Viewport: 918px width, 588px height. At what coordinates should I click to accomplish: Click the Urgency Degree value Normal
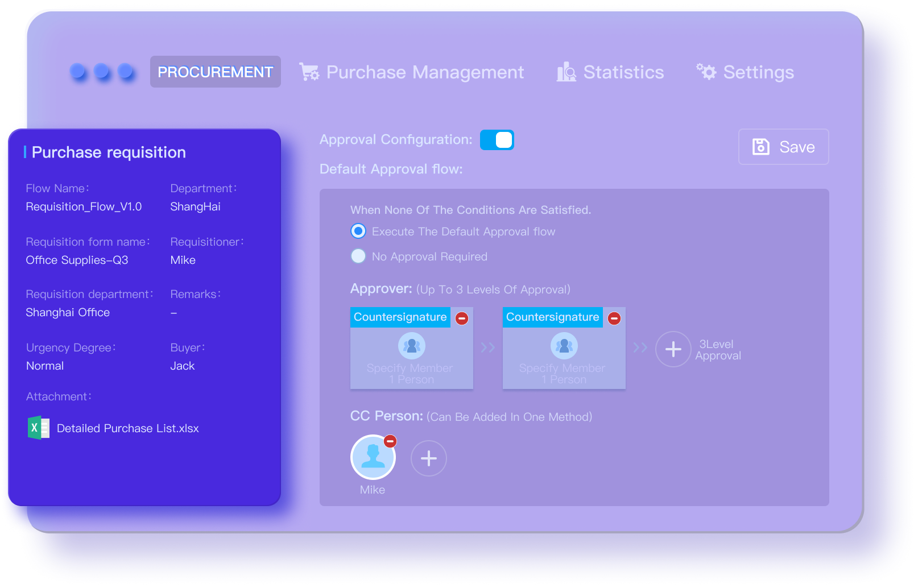pos(45,366)
